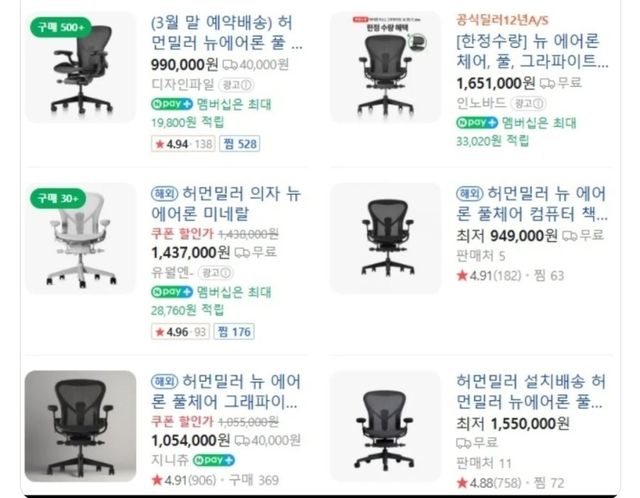Toggle the 찜 176 wishlist button
Image resolution: width=640 pixels, height=498 pixels.
click(x=234, y=332)
